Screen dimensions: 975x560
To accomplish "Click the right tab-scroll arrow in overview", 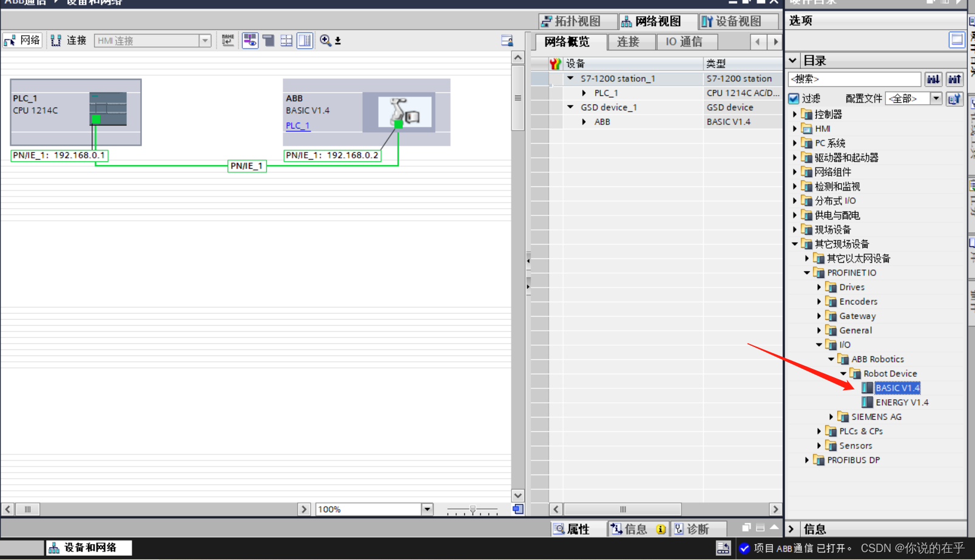I will 775,42.
